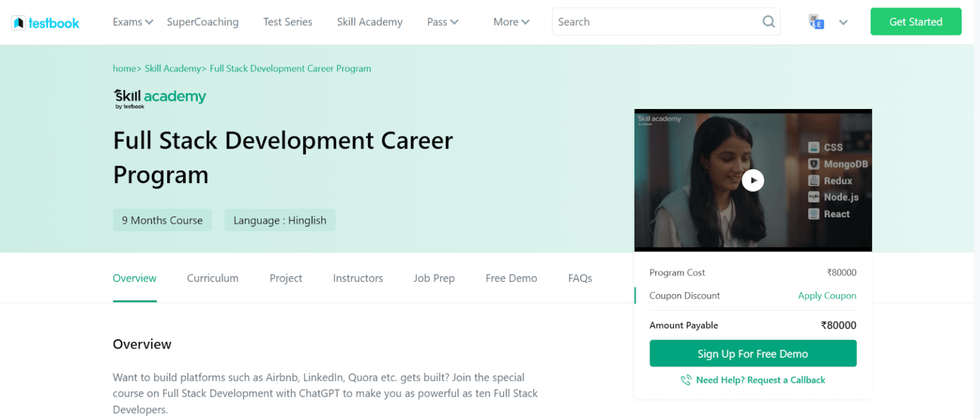Open the FAQs tab
980x419 pixels.
579,278
